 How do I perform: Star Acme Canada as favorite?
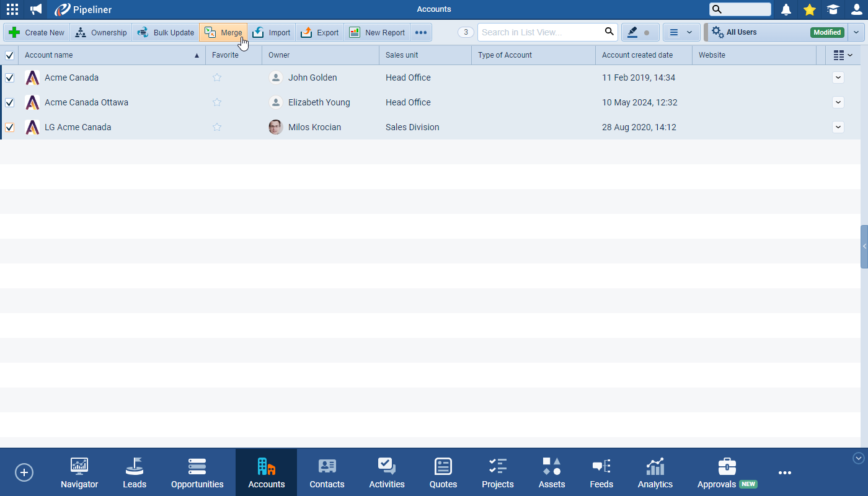[x=217, y=77]
